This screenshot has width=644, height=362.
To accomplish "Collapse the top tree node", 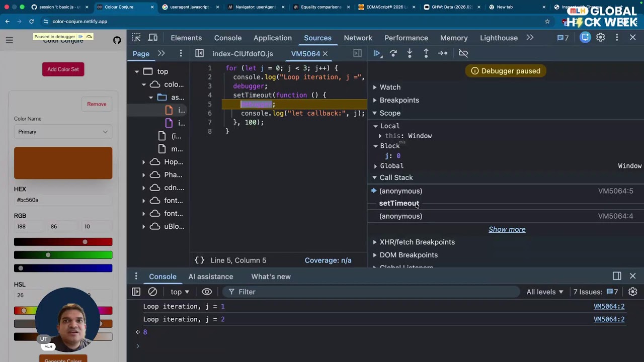I will 137,71.
